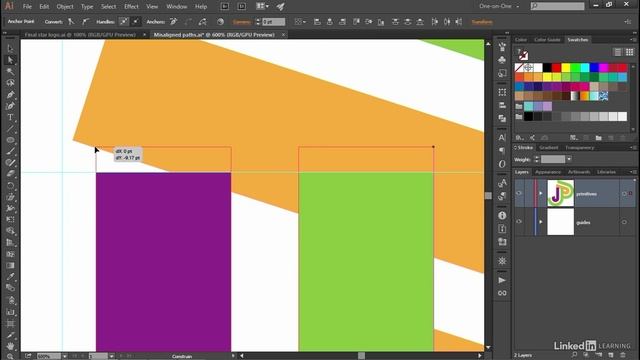Open the Arrange Documents dropdown
The image size is (640, 360).
pos(262,6)
